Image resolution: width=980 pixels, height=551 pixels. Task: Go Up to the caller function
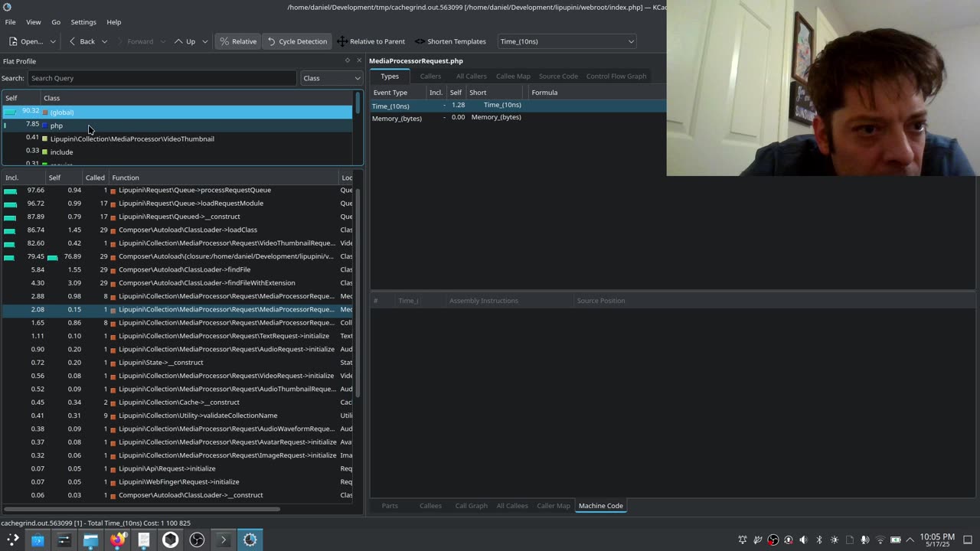[x=185, y=41]
